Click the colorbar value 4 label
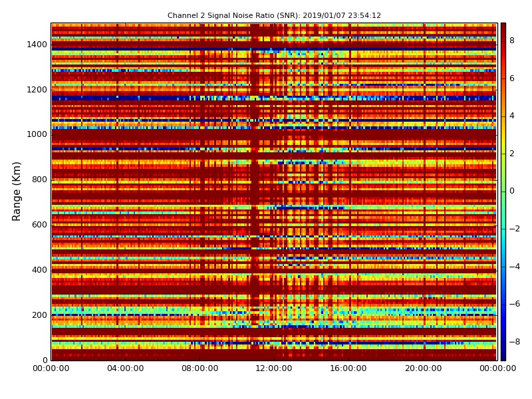532x399 pixels. point(512,116)
